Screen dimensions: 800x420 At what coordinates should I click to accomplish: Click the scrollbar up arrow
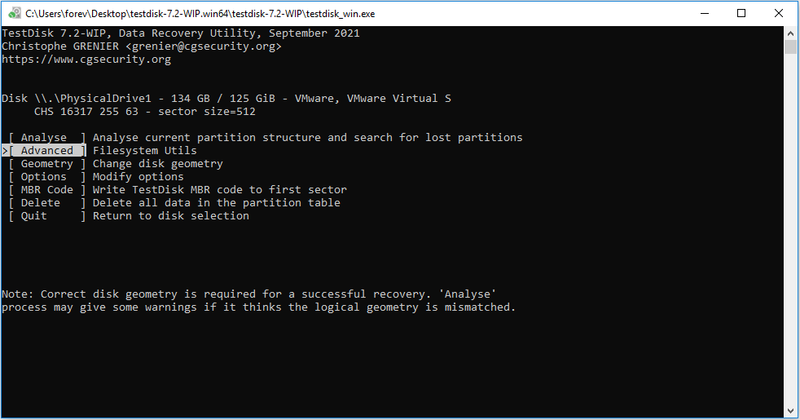point(791,33)
